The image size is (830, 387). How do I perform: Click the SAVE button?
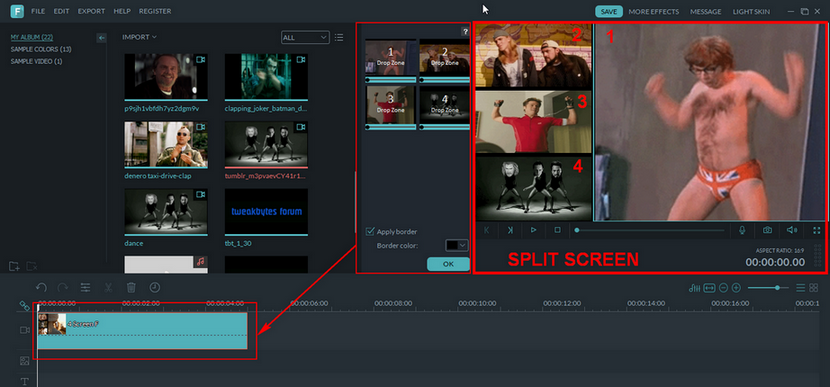point(609,11)
